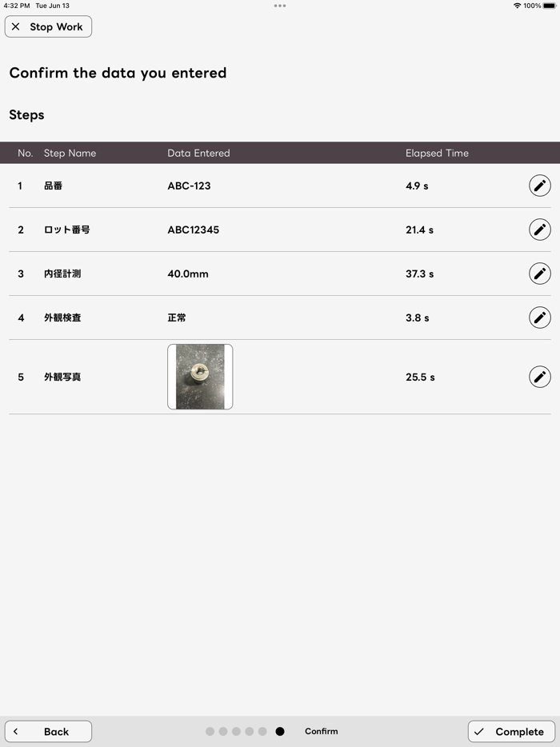Image resolution: width=560 pixels, height=747 pixels.
Task: Tap the three-dot multitasking icon at top
Action: click(x=280, y=6)
